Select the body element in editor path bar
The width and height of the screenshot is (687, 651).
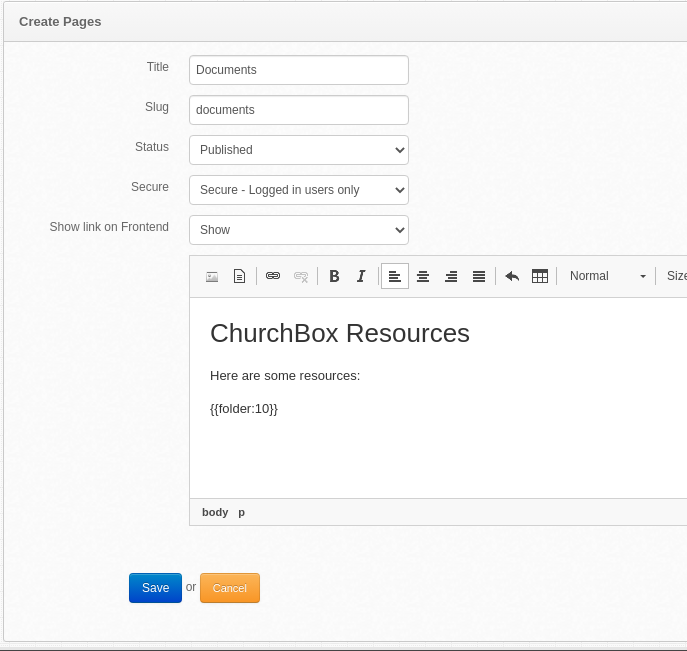point(215,512)
